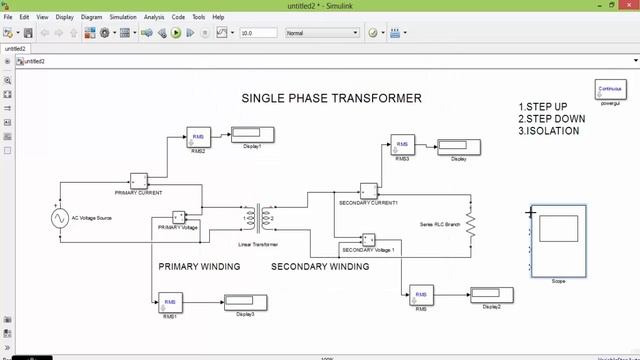Click the Update Diagram toolbar icon
This screenshot has width=640, height=360.
point(147,33)
